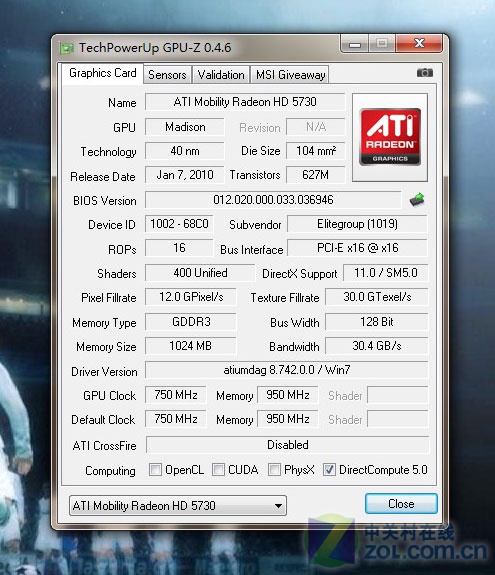The height and width of the screenshot is (575, 495).
Task: Click the Driver Version value atiumdag 8.742.0.0
Action: [x=287, y=370]
